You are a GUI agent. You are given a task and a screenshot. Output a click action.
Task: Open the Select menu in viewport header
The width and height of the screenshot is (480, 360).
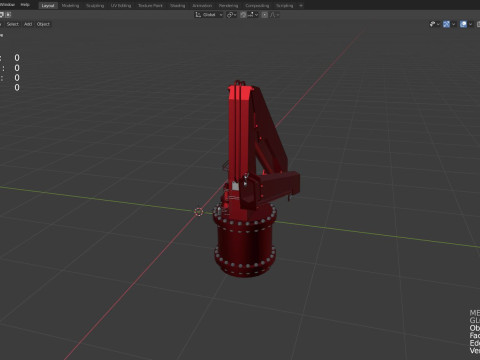click(x=13, y=24)
